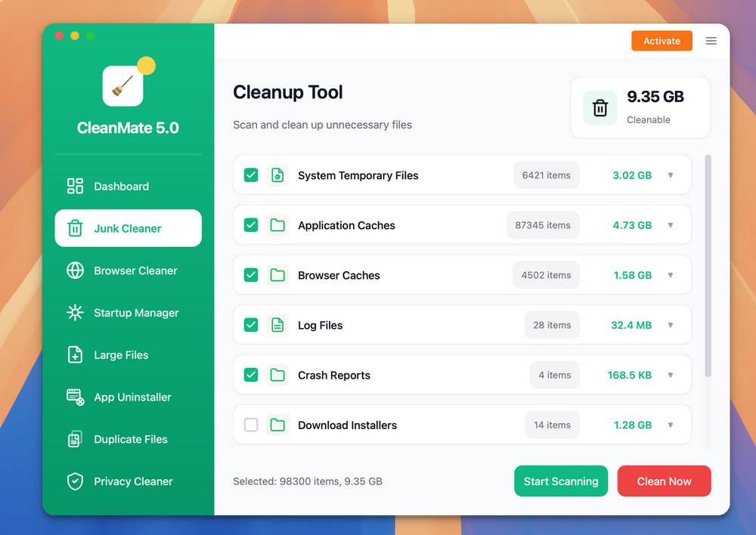Click the Download Installers folder icon

(277, 425)
